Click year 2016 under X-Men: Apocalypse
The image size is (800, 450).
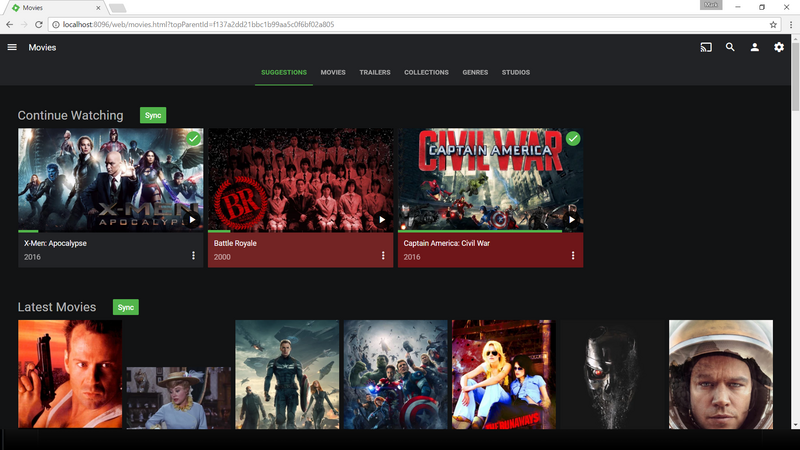click(x=32, y=257)
